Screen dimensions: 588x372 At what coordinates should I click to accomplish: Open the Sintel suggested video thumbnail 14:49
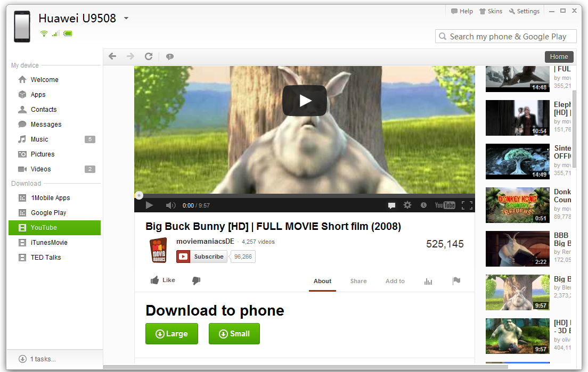coord(518,161)
